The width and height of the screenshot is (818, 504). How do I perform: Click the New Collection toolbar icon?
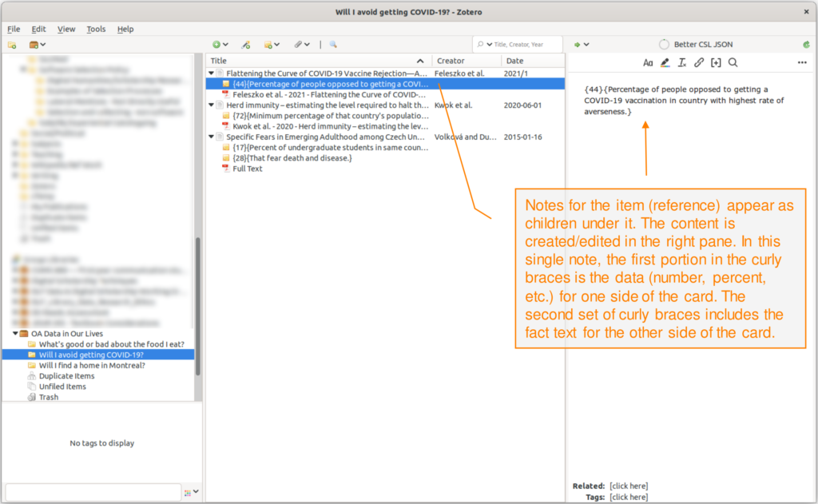(x=12, y=45)
